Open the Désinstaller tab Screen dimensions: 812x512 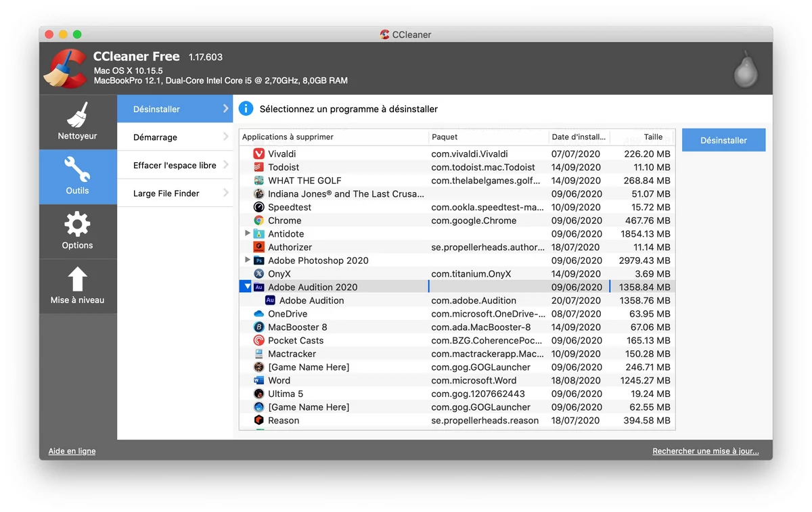point(175,109)
